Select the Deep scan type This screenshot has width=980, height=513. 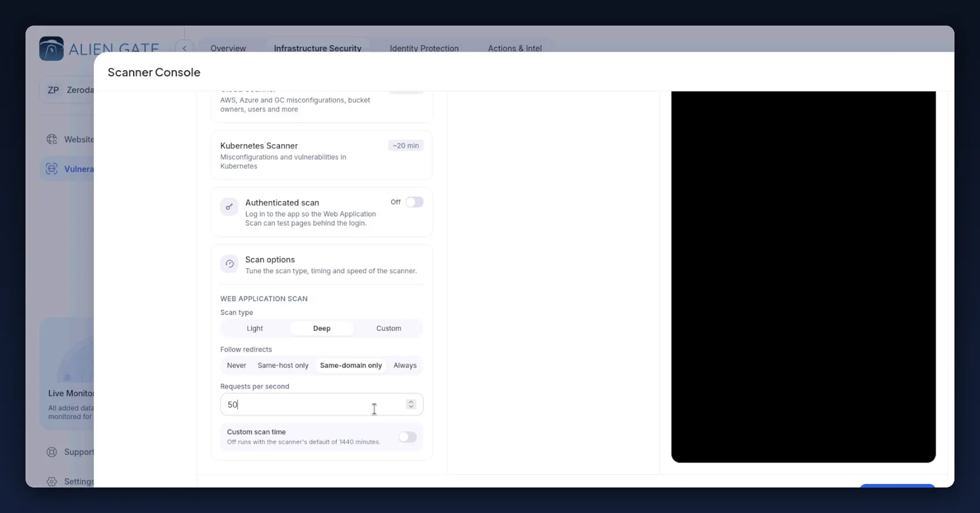tap(322, 328)
